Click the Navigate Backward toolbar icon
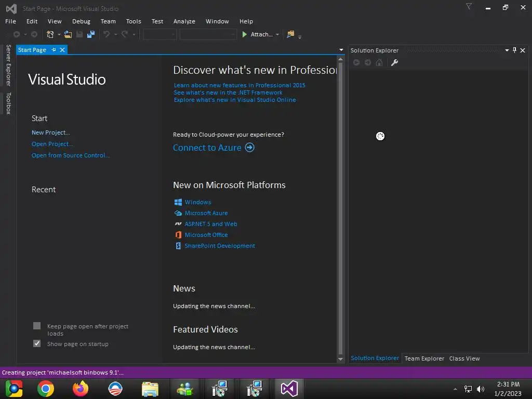Viewport: 532px width, 399px height. (16, 34)
